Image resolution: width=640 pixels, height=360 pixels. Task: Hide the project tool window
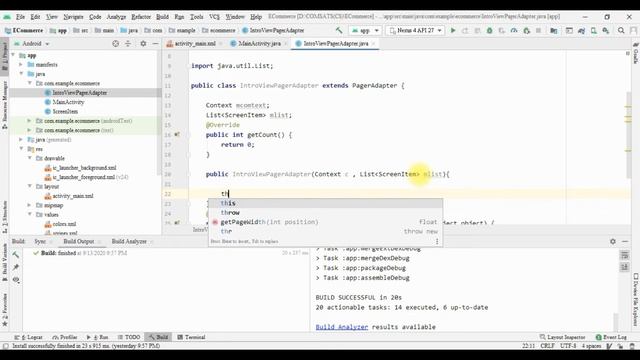pyautogui.click(x=155, y=43)
